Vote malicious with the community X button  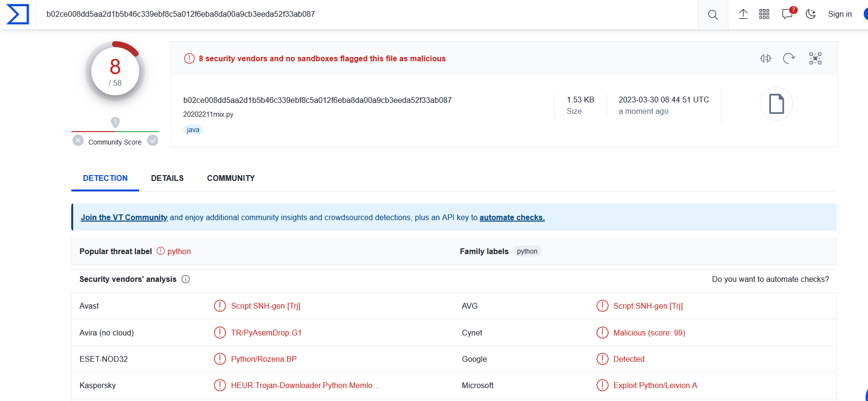pyautogui.click(x=78, y=141)
